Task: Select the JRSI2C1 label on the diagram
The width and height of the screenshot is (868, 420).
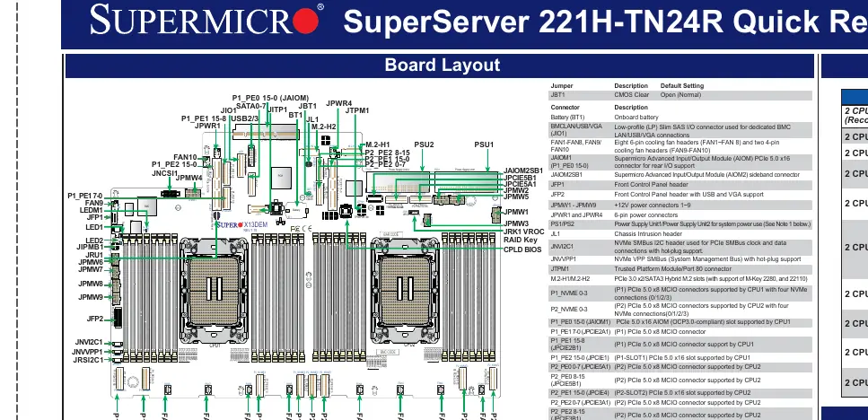Action: [88, 360]
